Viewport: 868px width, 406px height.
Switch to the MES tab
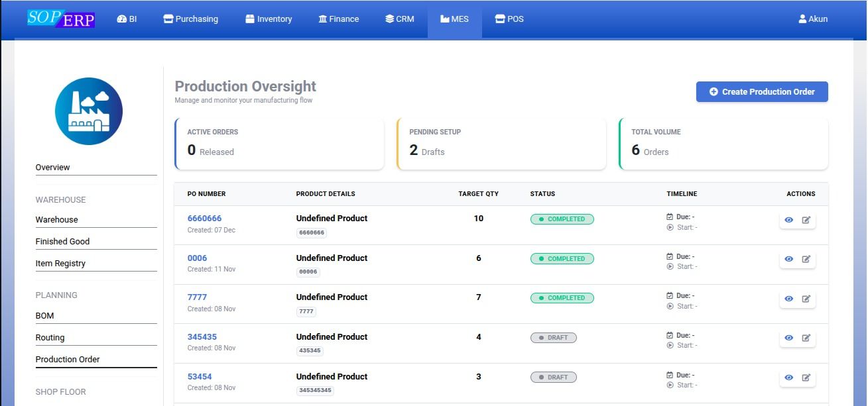pyautogui.click(x=455, y=19)
